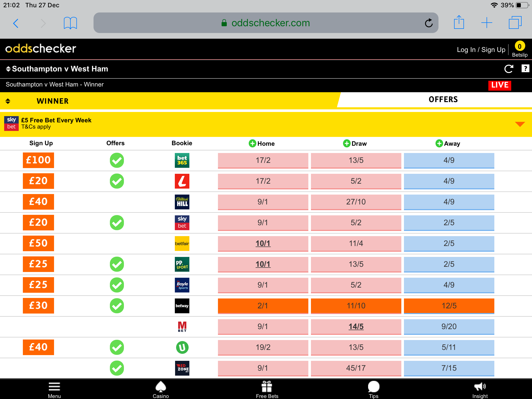Expand the Southampton v West Ham match selector

[x=57, y=69]
